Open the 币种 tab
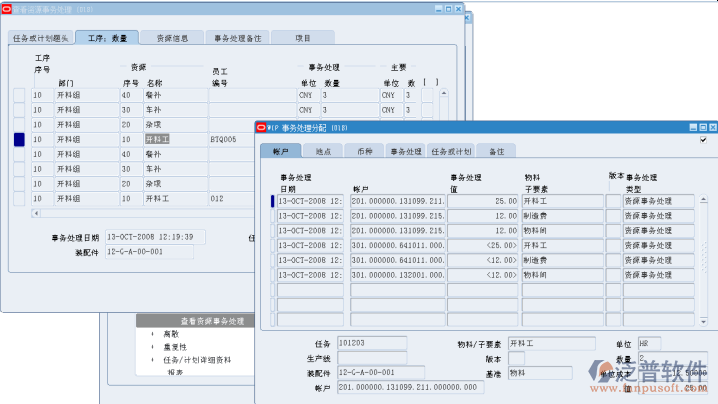This screenshot has height=404, width=718. 364,151
